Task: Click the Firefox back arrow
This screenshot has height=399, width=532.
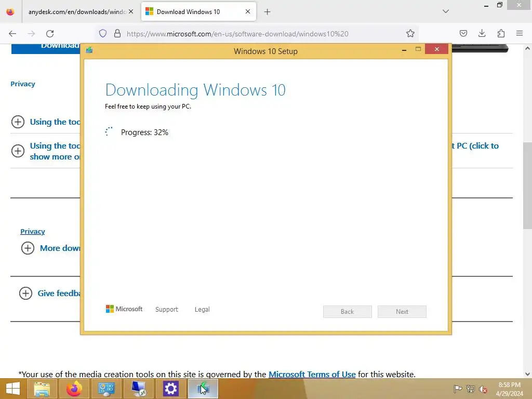Action: tap(12, 34)
